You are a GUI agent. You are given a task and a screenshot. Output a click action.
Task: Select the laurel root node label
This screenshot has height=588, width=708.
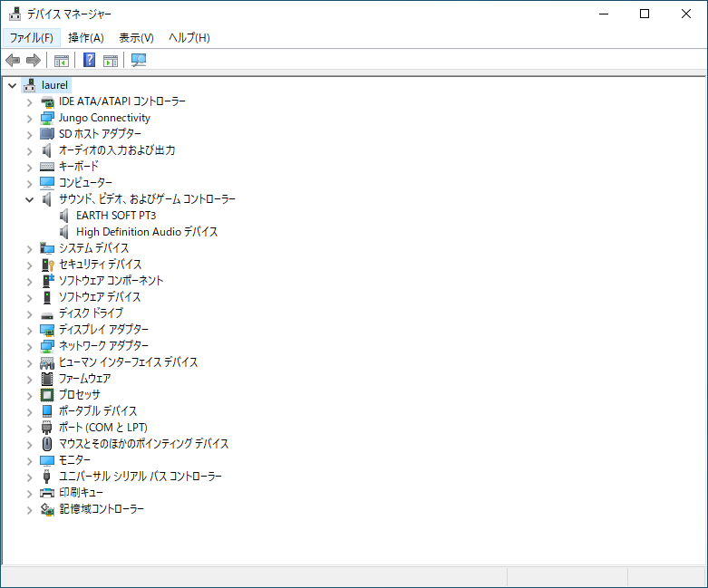coord(54,85)
